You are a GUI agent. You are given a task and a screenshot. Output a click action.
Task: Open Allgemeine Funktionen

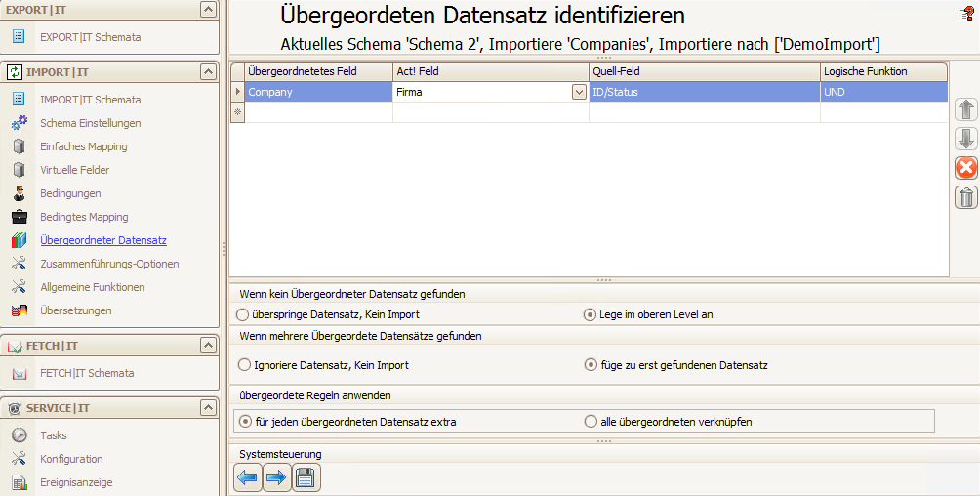93,287
